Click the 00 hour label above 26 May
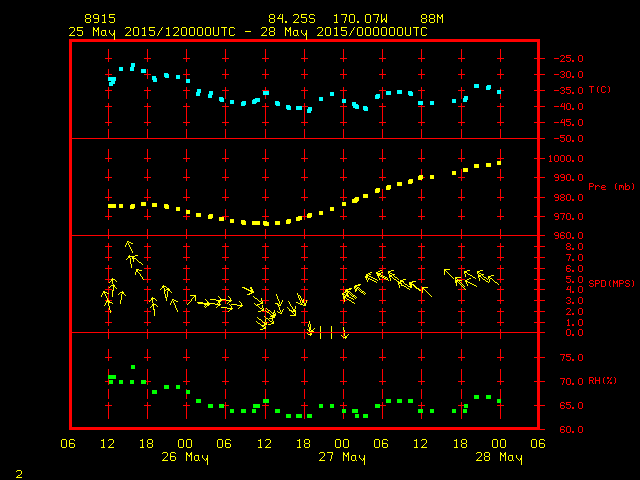This screenshot has height=480, width=640. tap(185, 444)
